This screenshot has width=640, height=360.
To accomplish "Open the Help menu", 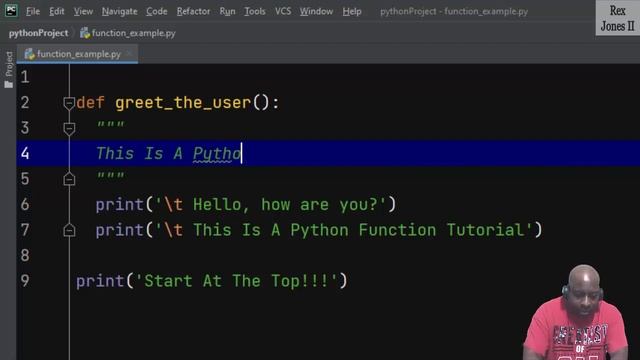I will coord(352,11).
